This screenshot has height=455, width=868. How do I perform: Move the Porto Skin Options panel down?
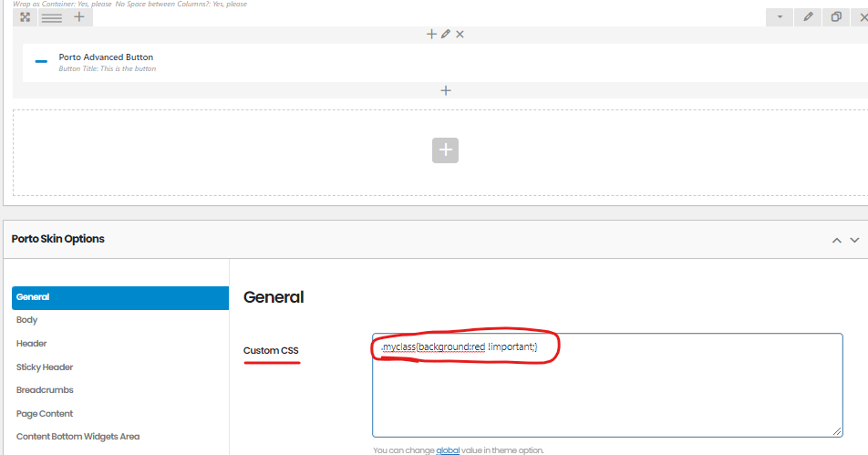854,240
